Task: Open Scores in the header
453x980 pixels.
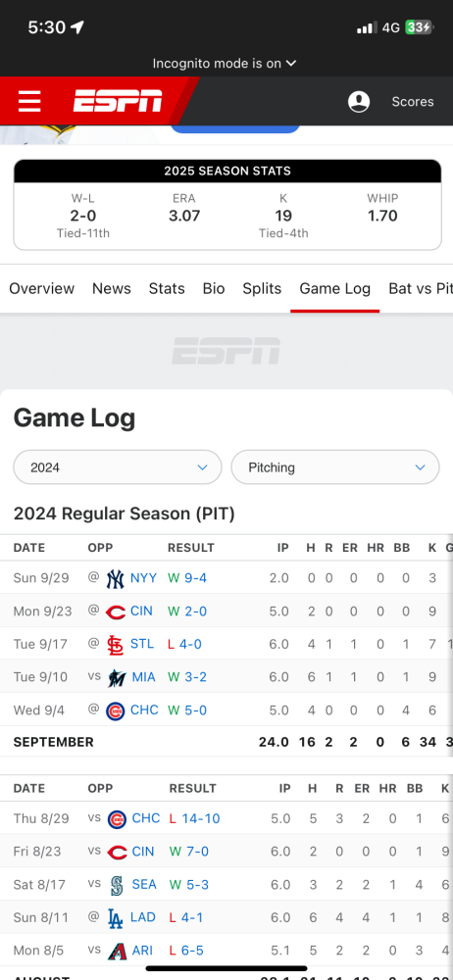Action: click(413, 102)
